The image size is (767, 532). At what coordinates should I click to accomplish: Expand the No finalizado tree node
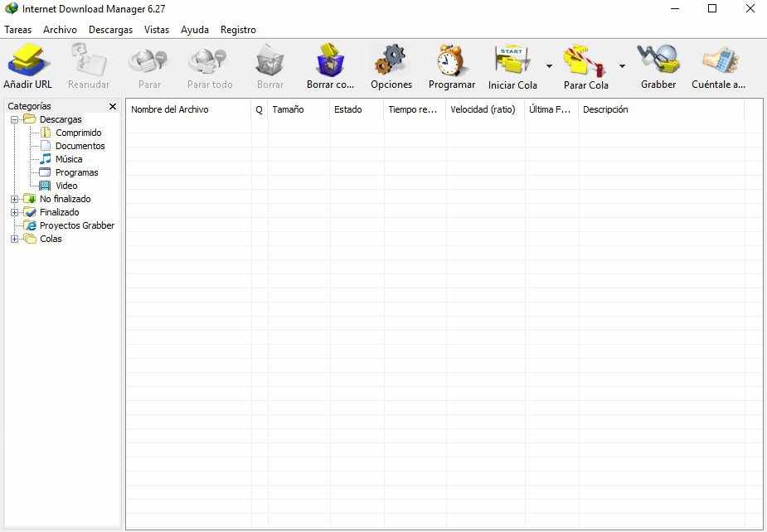pyautogui.click(x=14, y=199)
